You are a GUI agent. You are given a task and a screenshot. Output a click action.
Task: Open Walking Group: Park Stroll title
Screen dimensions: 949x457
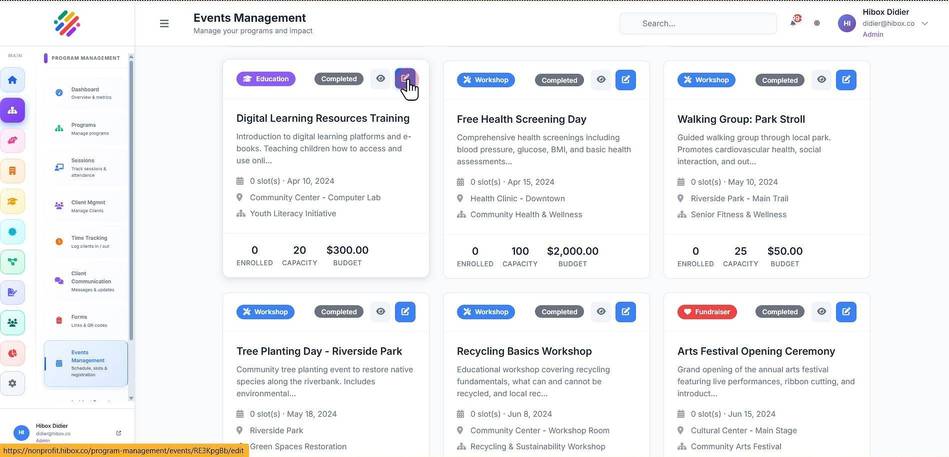(x=741, y=119)
